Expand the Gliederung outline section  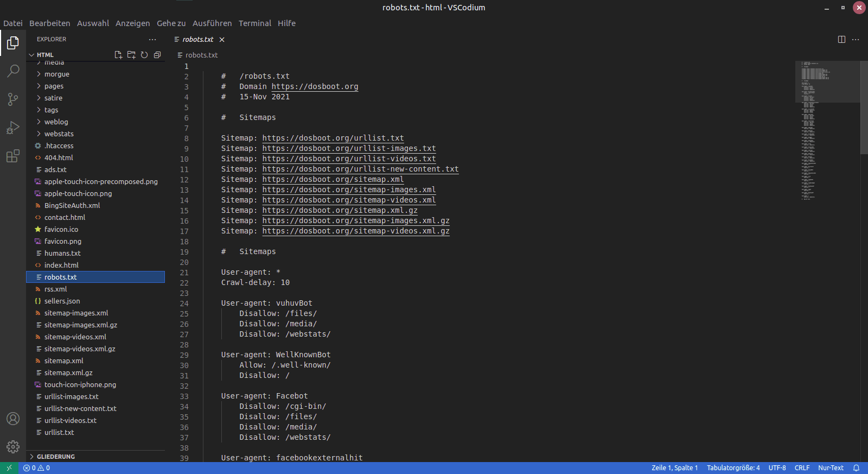point(95,457)
